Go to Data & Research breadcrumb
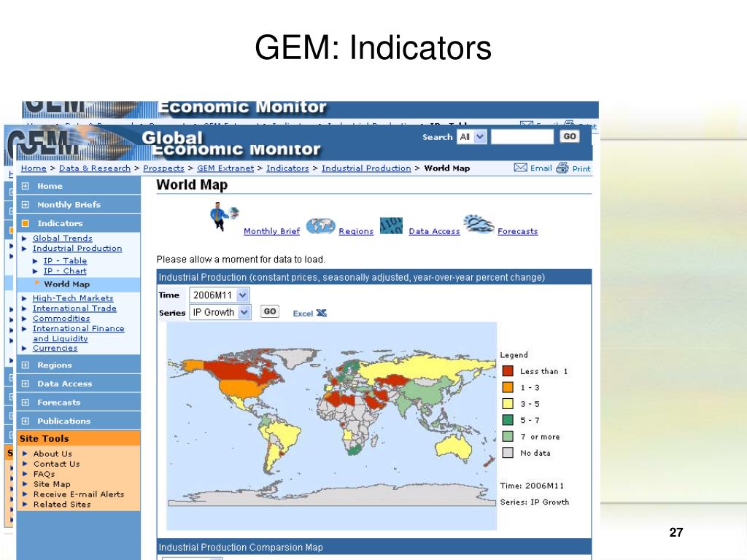Screen dimensions: 747x560 [94, 168]
